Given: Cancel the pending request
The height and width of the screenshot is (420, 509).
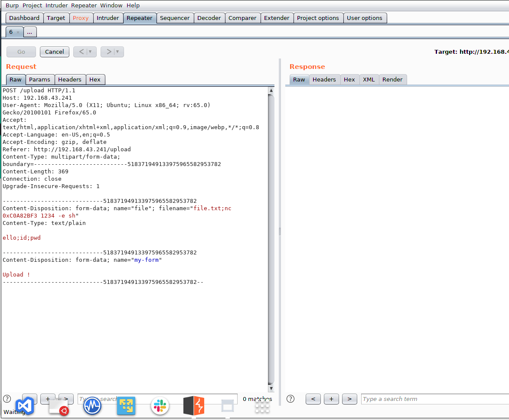Looking at the screenshot, I should click(55, 52).
